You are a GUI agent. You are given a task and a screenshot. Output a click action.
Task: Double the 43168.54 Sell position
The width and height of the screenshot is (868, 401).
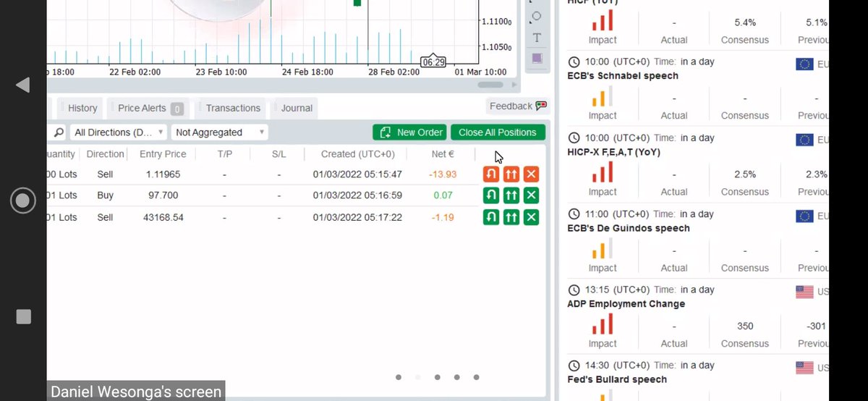click(x=511, y=217)
